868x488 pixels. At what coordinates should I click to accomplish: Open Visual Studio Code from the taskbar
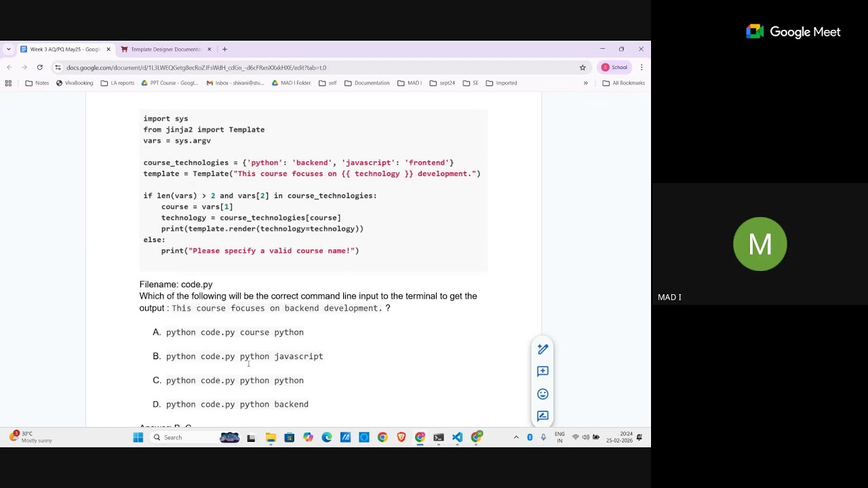457,437
